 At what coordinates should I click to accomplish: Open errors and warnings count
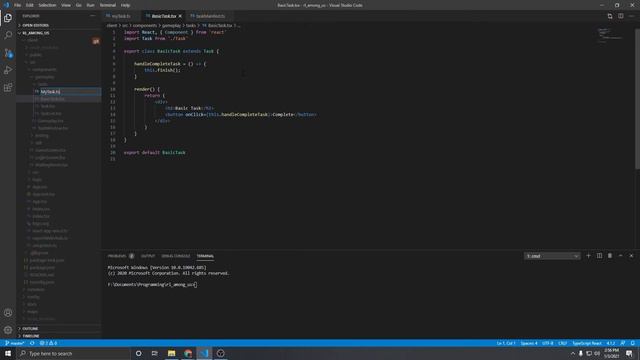pyautogui.click(x=48, y=343)
